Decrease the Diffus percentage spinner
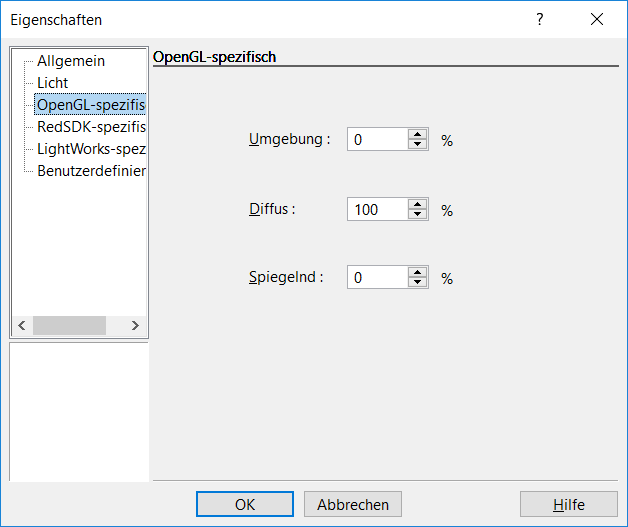The height and width of the screenshot is (527, 628). tap(417, 214)
